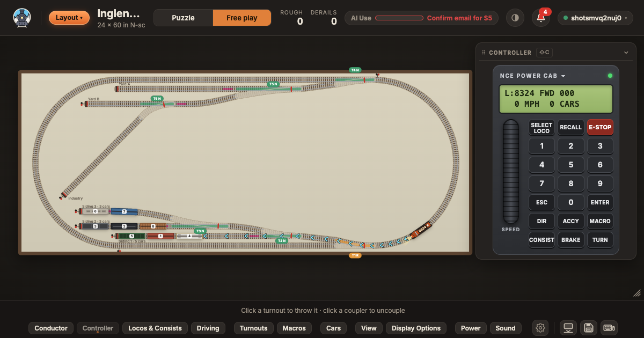
Task: Select white car 4 on Siding 1
Action: pyautogui.click(x=189, y=236)
